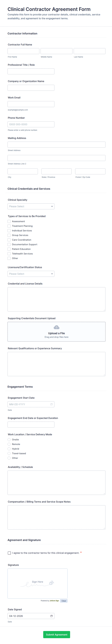Click calendar icon in Engagement Start Date
Viewport: 112px width, 644px height.
click(51, 404)
